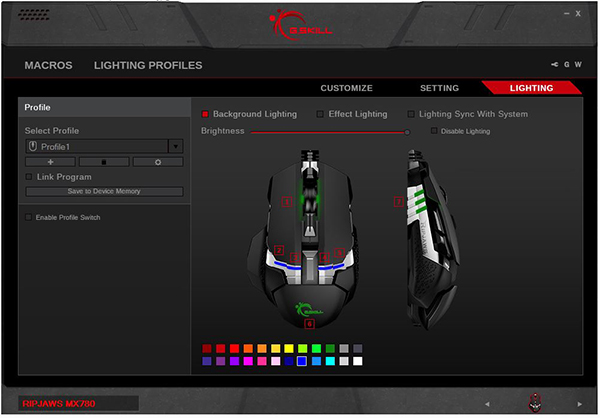The image size is (600, 418).
Task: Click the Profile1 combo box
Action: [104, 146]
